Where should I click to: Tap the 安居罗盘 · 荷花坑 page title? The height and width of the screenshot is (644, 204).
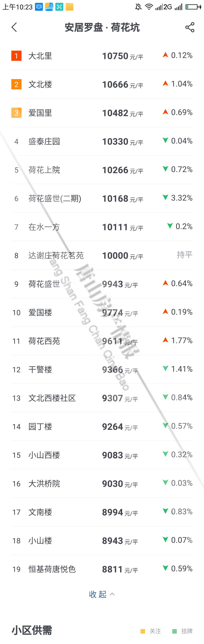(x=102, y=27)
